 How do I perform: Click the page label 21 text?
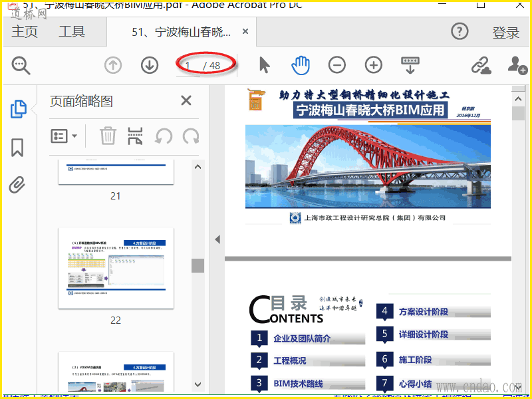pyautogui.click(x=116, y=196)
